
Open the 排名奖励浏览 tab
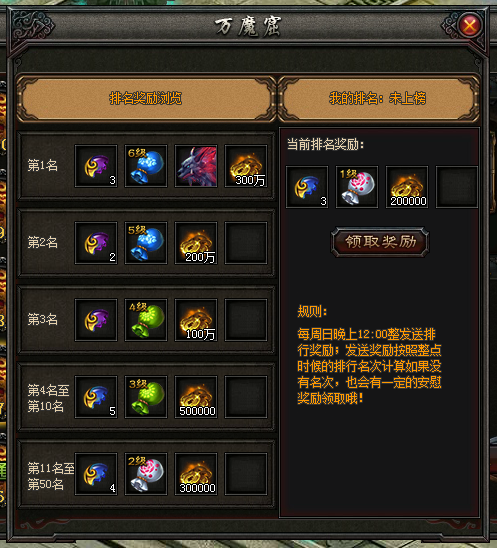coord(146,98)
